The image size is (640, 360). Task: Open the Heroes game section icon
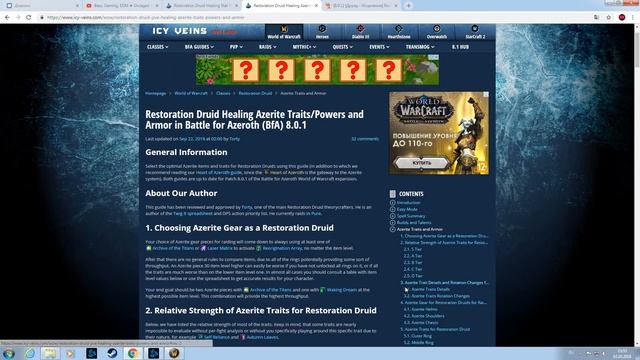click(322, 32)
